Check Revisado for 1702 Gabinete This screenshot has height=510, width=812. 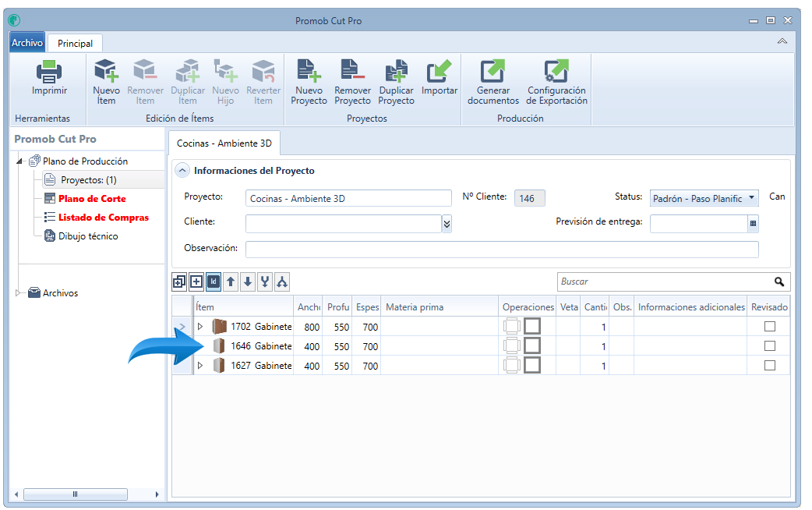click(770, 327)
